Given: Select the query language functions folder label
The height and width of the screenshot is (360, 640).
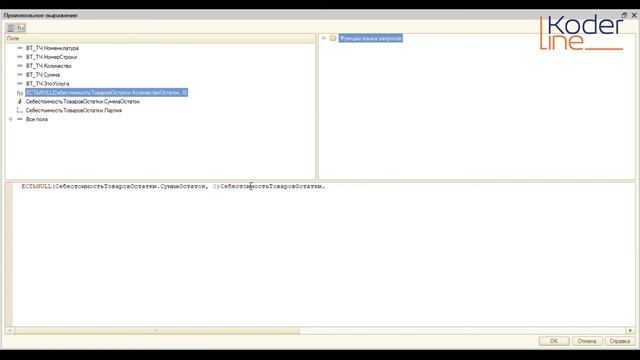Looking at the screenshot, I should 370,38.
